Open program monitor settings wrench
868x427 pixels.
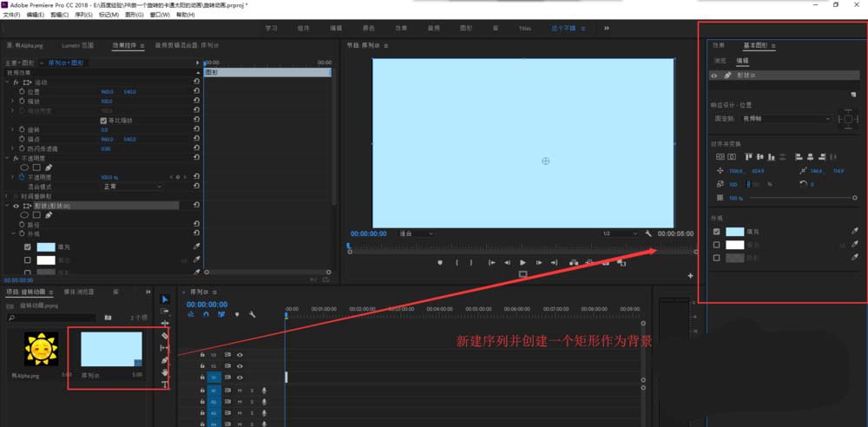(x=648, y=233)
